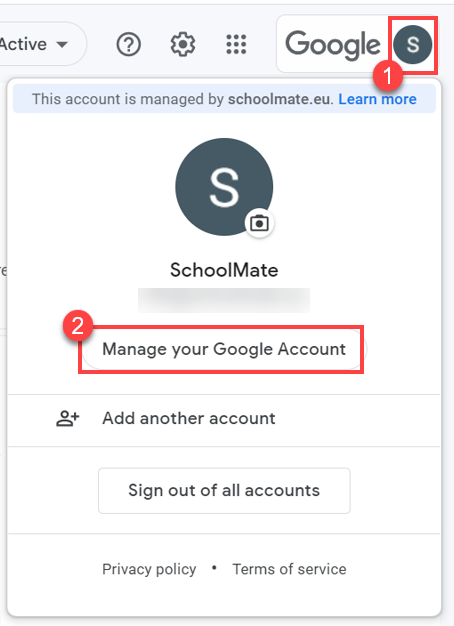Click the managed account notice banner
The image size is (454, 626).
tap(224, 99)
